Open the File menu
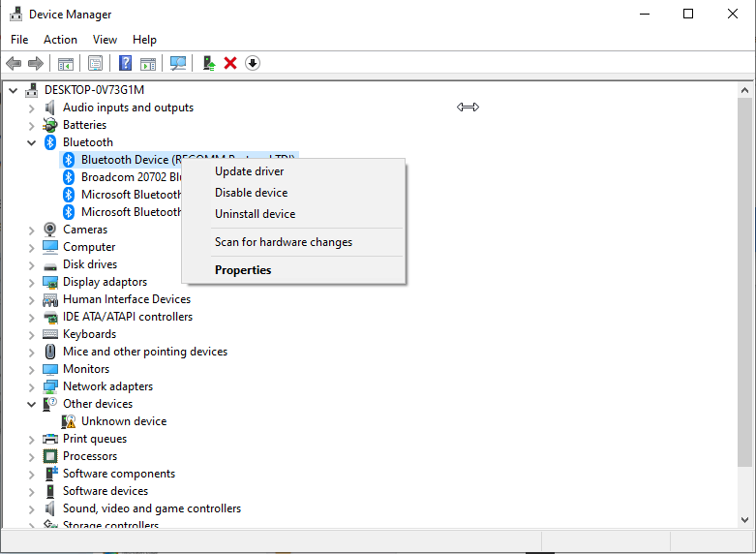Viewport: 756px width, 554px height. [x=19, y=40]
